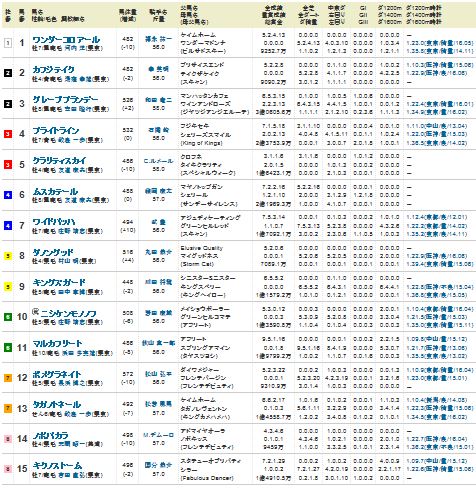Open 1.22.0 Tokyo time link for ワンダーコロアール
This screenshot has height=489, width=476.
(440, 43)
